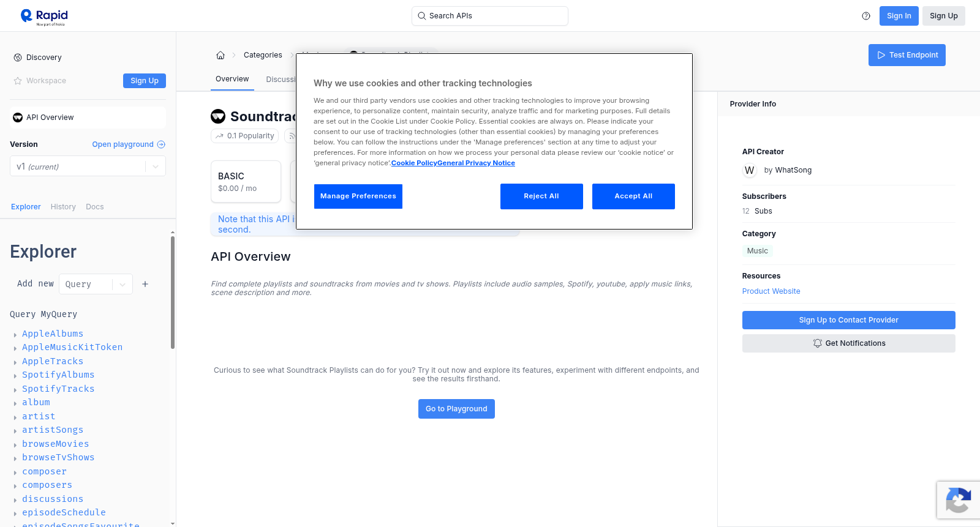Open the General Privacy Notice link
The image size is (980, 527).
click(476, 163)
